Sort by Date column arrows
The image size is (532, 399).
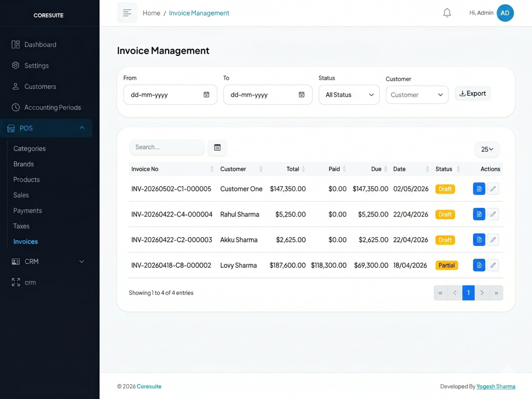[427, 169]
